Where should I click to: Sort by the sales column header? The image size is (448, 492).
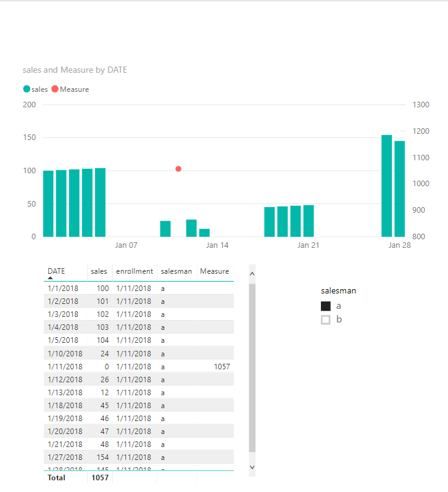point(99,271)
